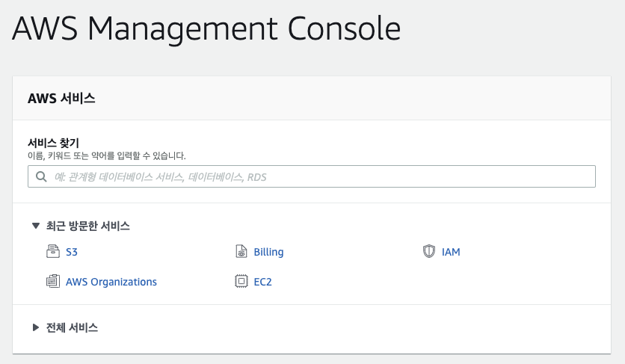Go to the IAM service link
The height and width of the screenshot is (364, 625).
click(x=451, y=252)
